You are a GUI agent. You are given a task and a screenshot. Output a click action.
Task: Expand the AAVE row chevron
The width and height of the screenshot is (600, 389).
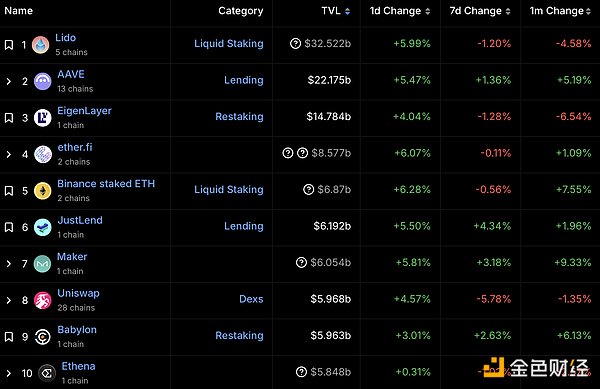point(8,81)
